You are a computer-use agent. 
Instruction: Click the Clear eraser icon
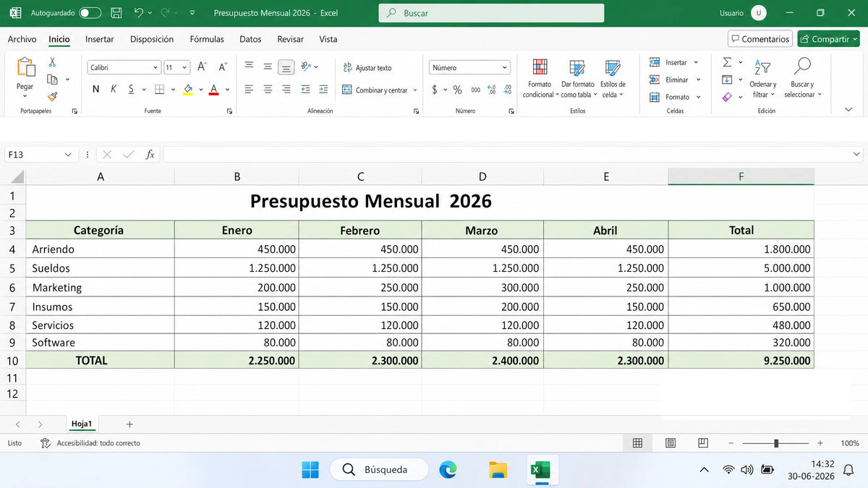pyautogui.click(x=727, y=97)
